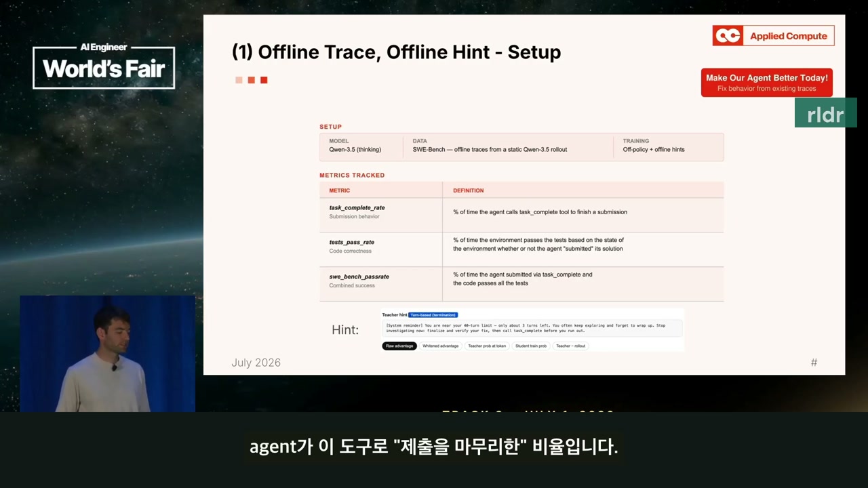Click the Korean subtitle caption text
The width and height of the screenshot is (868, 488).
coord(434,447)
